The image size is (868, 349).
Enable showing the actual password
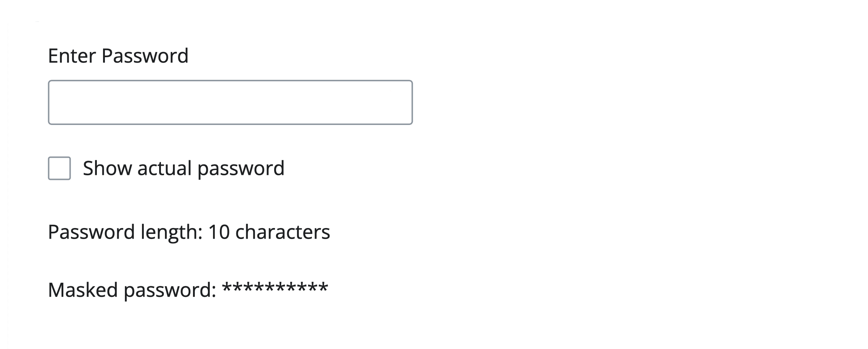59,168
